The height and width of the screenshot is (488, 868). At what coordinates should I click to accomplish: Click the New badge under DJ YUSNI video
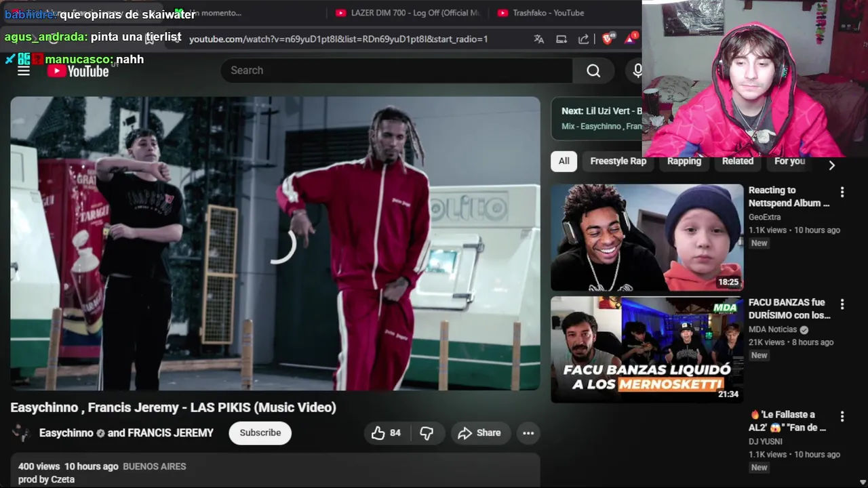coord(759,468)
